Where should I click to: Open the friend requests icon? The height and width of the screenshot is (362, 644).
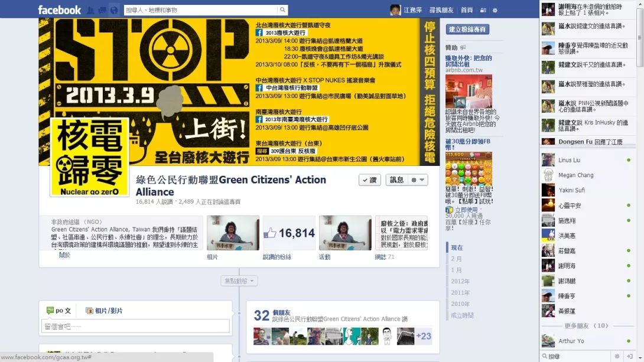[90, 10]
